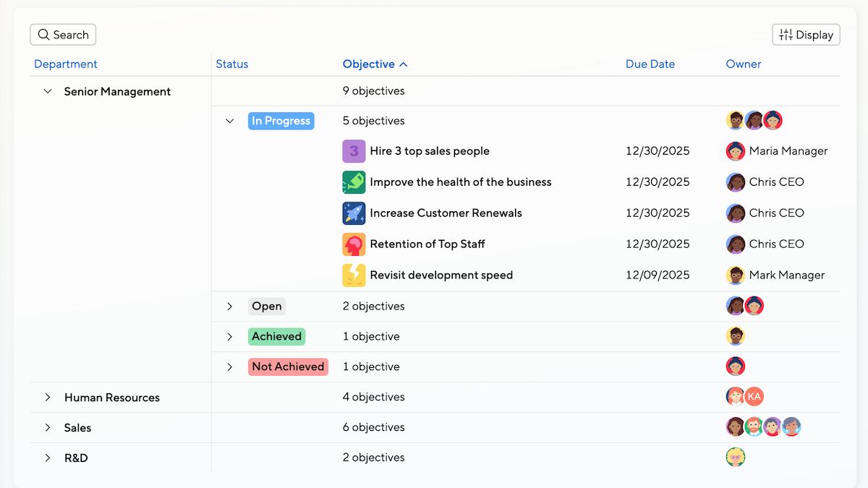Viewport: 868px width, 488px height.
Task: Click Maria Manager's avatar
Action: click(736, 151)
